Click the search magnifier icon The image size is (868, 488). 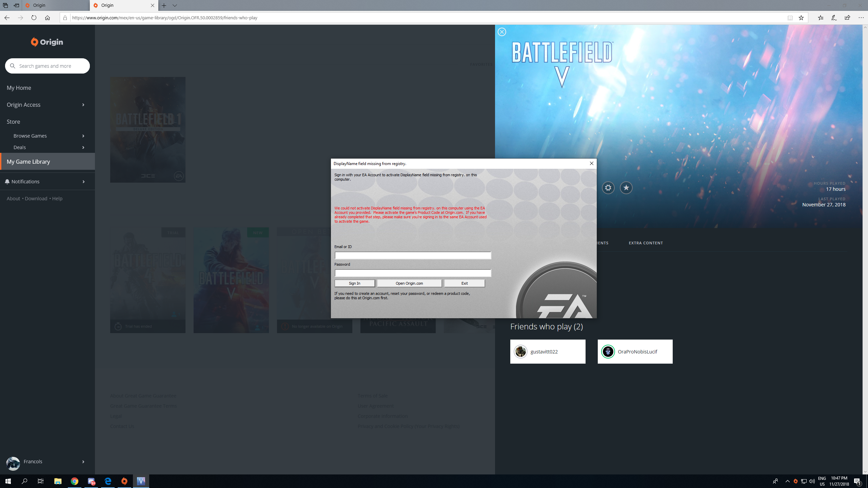point(13,66)
